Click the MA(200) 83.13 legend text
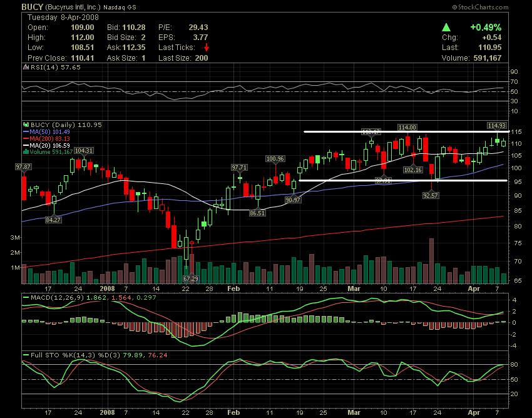This screenshot has width=532, height=418. click(49, 138)
